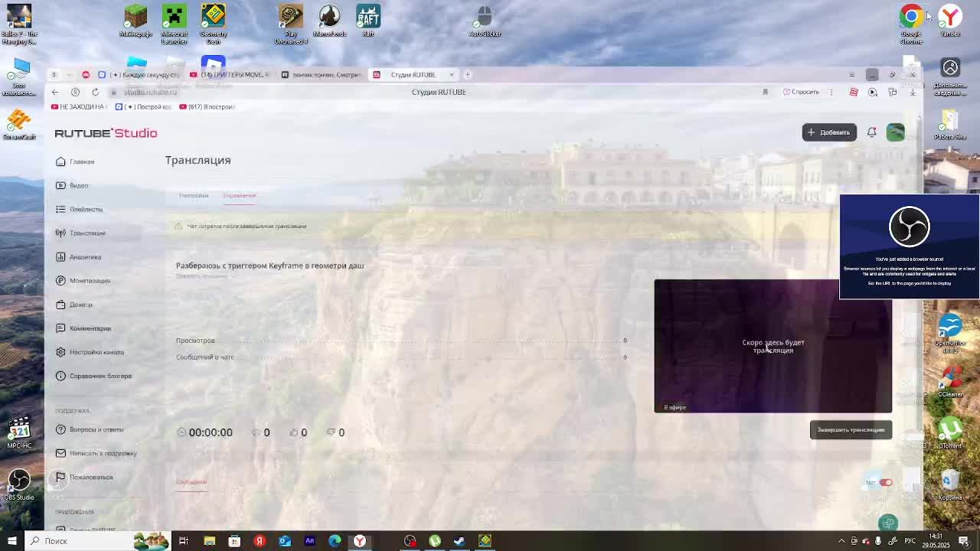Click Написать в поддержку link
Image resolution: width=980 pixels, height=551 pixels.
96,453
